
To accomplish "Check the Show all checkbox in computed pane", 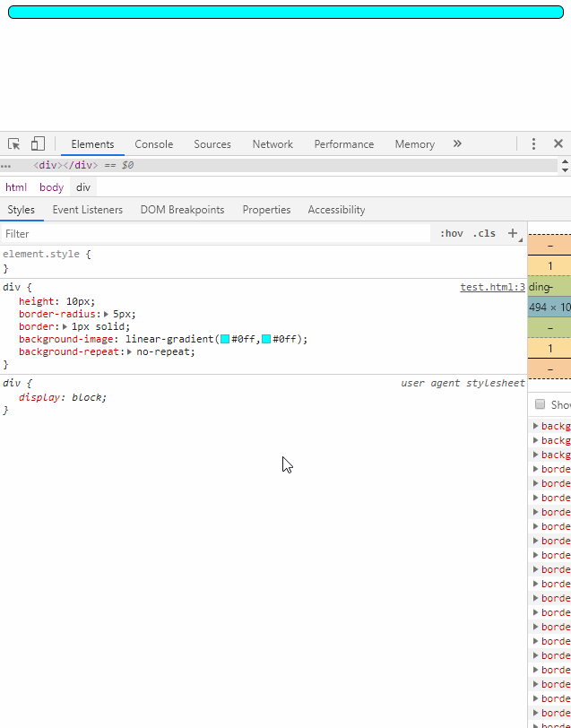I will point(541,404).
